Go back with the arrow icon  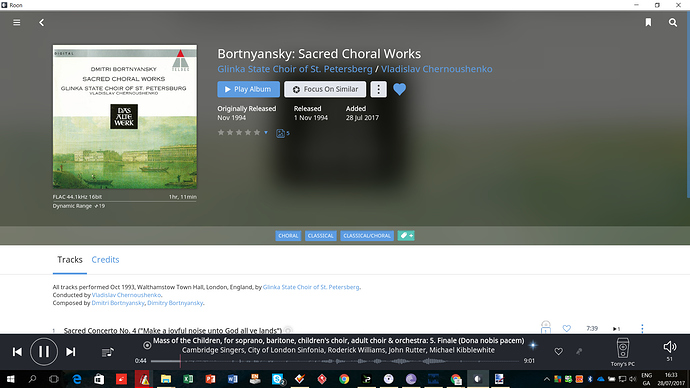41,22
